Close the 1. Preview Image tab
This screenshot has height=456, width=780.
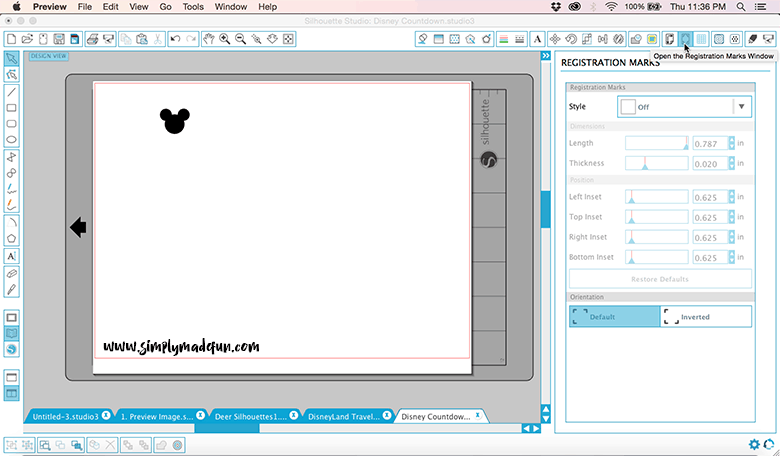pos(200,415)
